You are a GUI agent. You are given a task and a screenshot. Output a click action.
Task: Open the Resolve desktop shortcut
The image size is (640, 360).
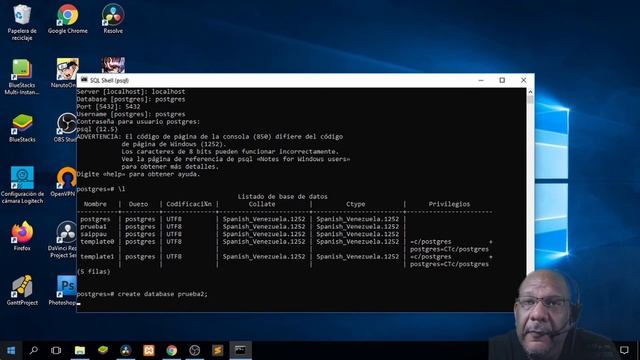pos(113,19)
